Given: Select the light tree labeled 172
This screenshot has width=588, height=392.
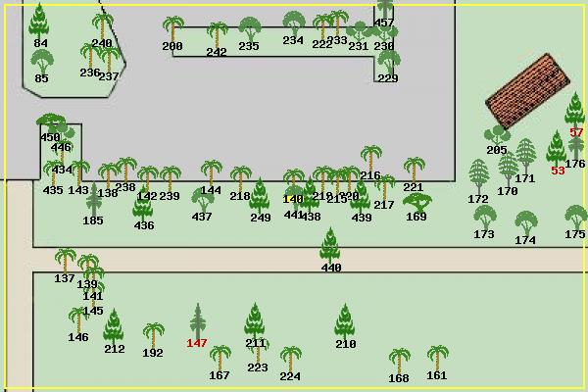Looking at the screenshot, I should tap(478, 176).
